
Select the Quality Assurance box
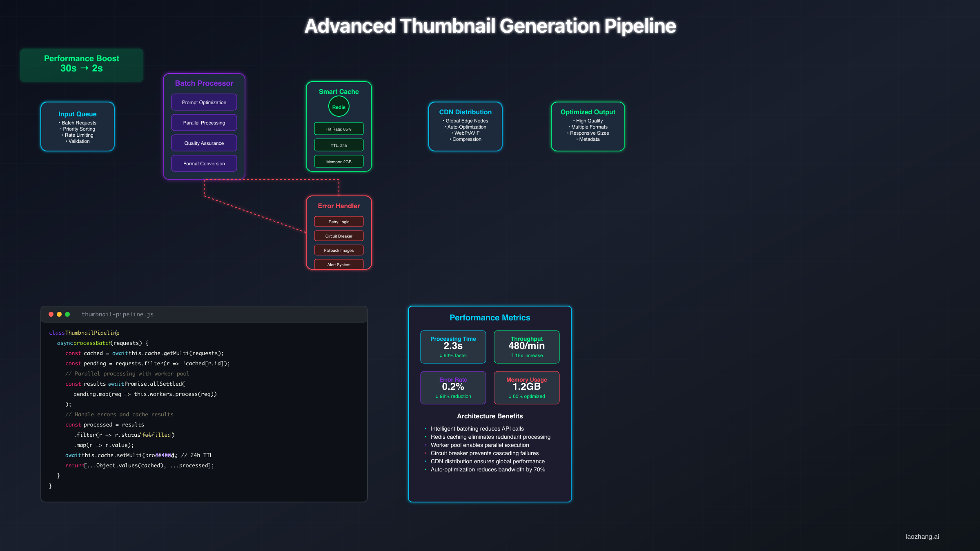point(204,143)
